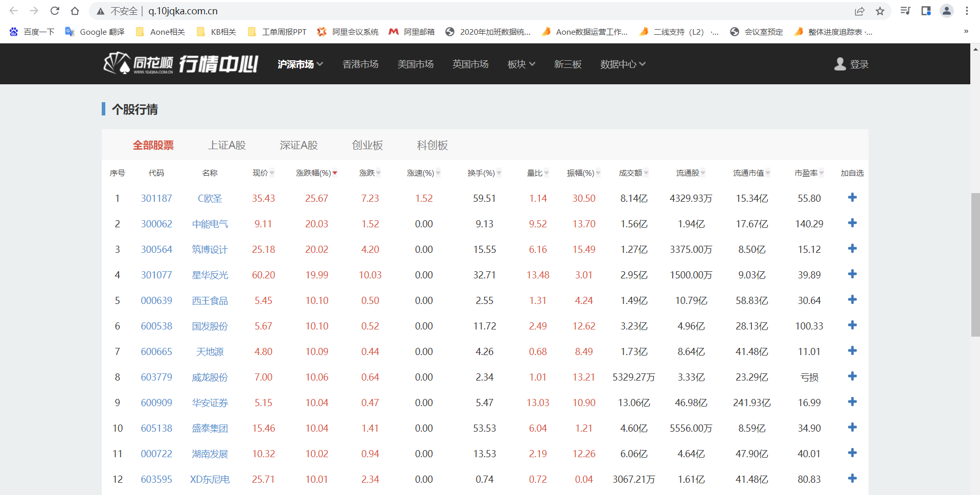Open 香港市场 in navigation bar
Screen dimensions: 980x495
click(x=360, y=64)
